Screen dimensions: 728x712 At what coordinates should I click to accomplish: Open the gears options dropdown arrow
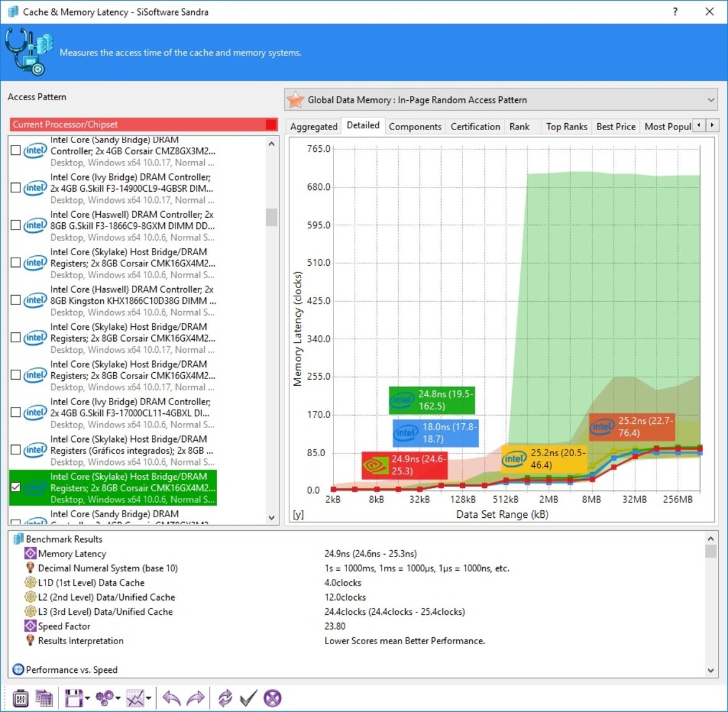point(118,698)
